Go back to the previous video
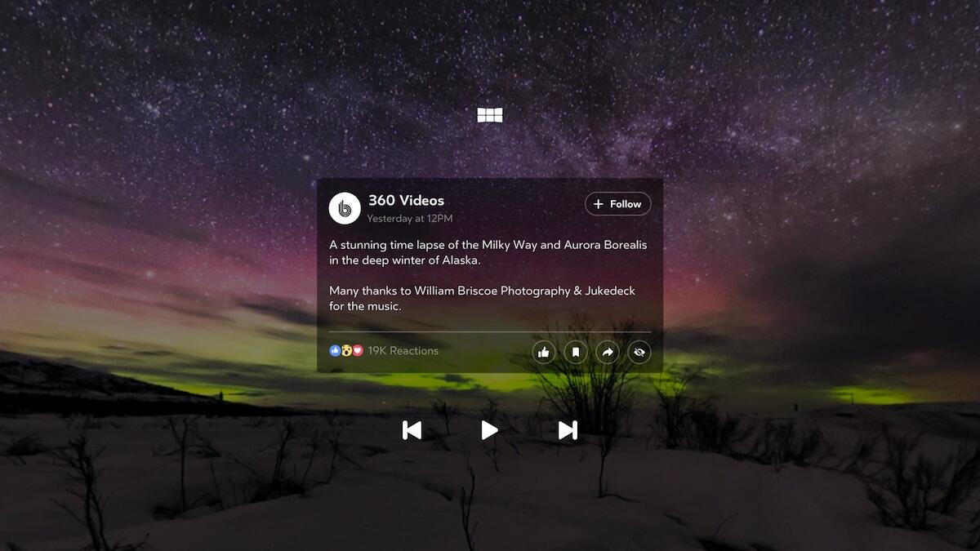Viewport: 980px width, 551px height. click(412, 430)
